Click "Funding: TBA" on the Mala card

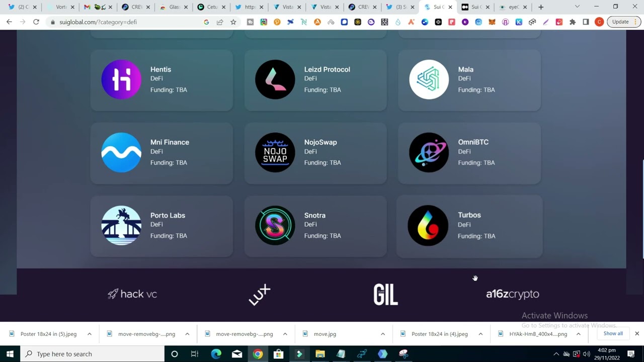[x=476, y=89]
